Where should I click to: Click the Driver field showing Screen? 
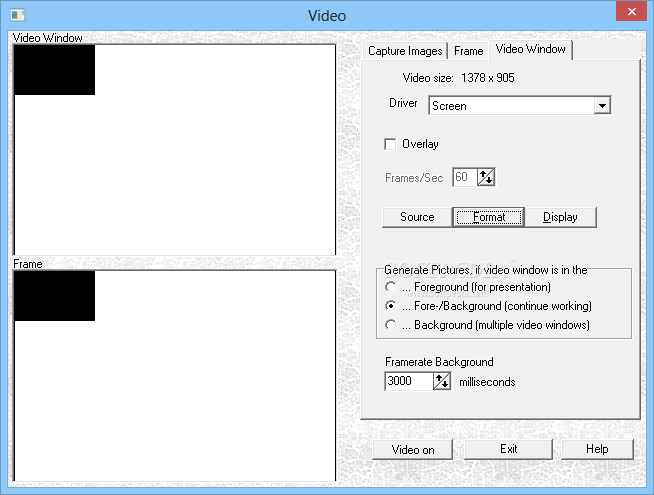click(519, 106)
